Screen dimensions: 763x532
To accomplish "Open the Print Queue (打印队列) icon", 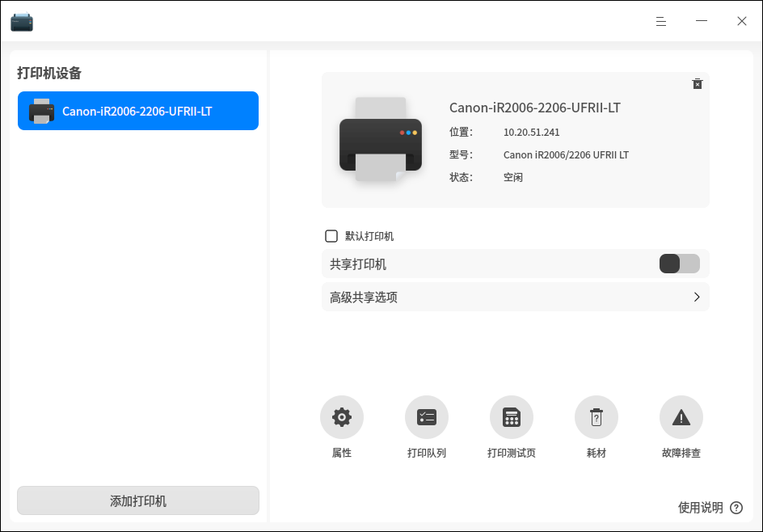I will click(x=427, y=417).
